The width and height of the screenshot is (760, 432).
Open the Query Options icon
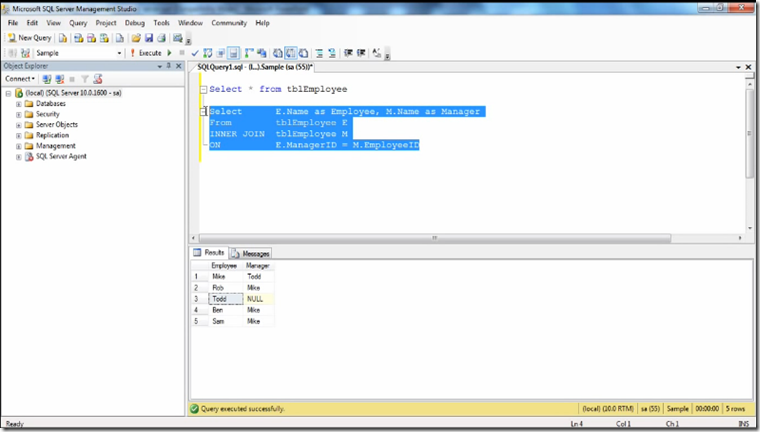(221, 53)
